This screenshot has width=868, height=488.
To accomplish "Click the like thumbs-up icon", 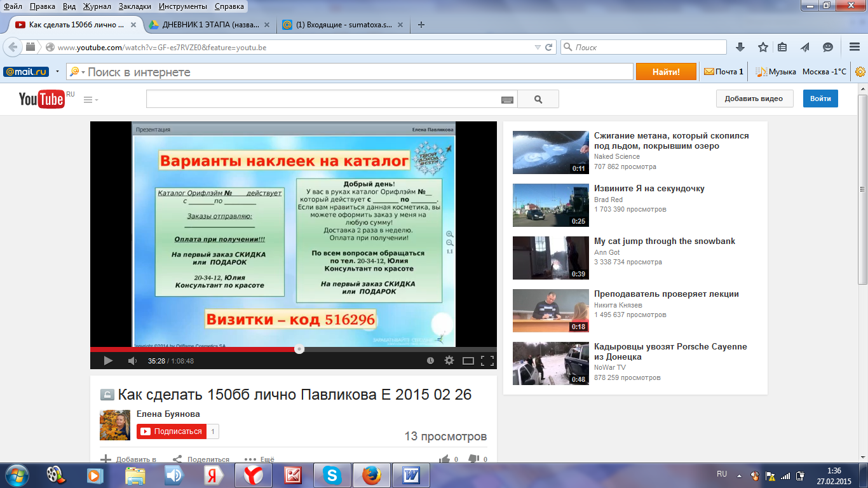I will point(444,459).
